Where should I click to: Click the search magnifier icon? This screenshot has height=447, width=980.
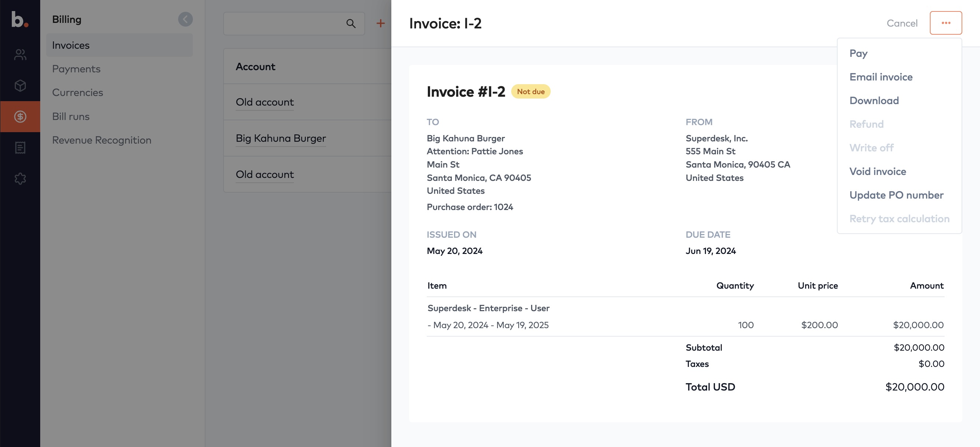351,24
